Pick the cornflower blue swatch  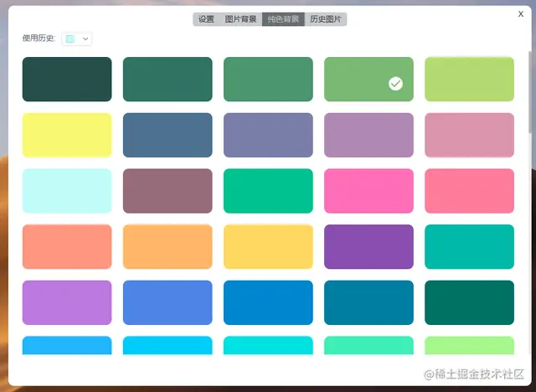click(x=167, y=302)
